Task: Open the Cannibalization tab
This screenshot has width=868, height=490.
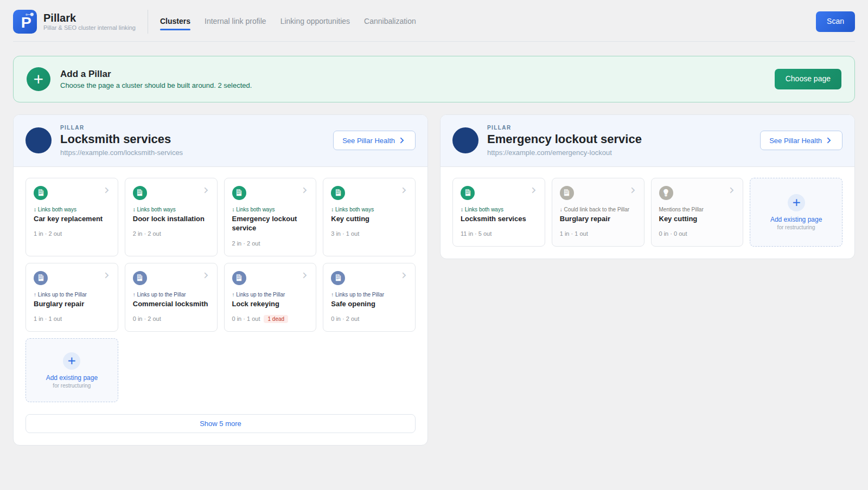Action: pyautogui.click(x=390, y=21)
